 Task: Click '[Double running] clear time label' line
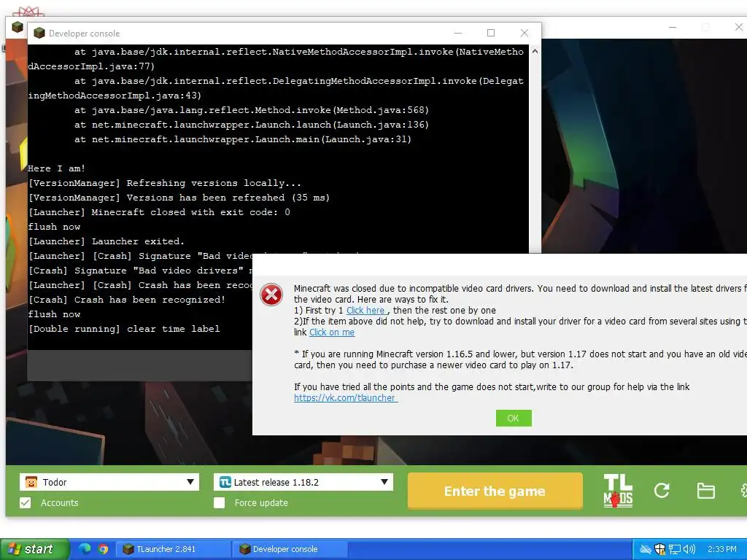coord(124,329)
